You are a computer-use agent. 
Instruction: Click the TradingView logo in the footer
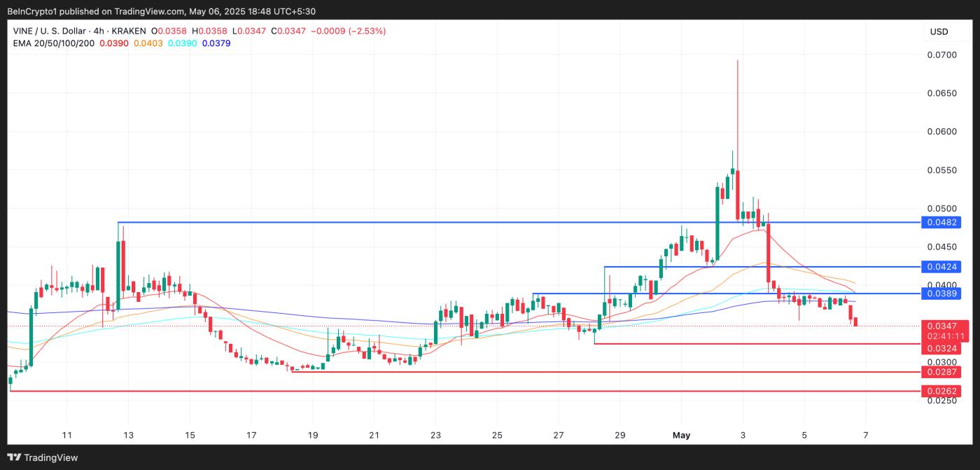pyautogui.click(x=42, y=457)
